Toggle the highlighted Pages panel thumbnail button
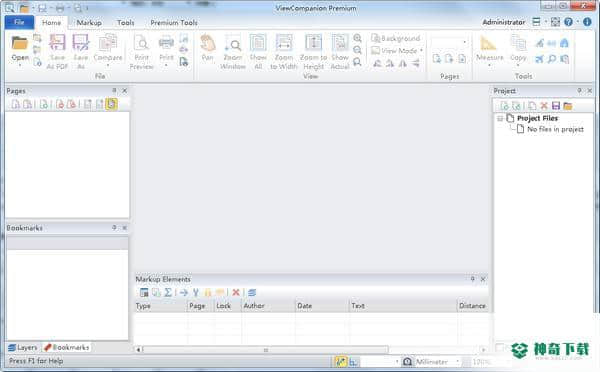600x372 pixels. point(111,104)
